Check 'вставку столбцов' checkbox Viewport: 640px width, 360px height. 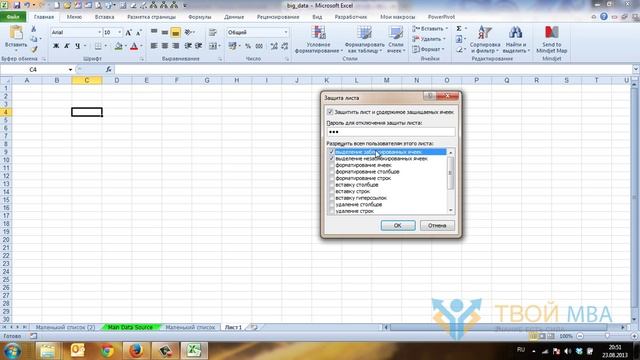pos(331,184)
